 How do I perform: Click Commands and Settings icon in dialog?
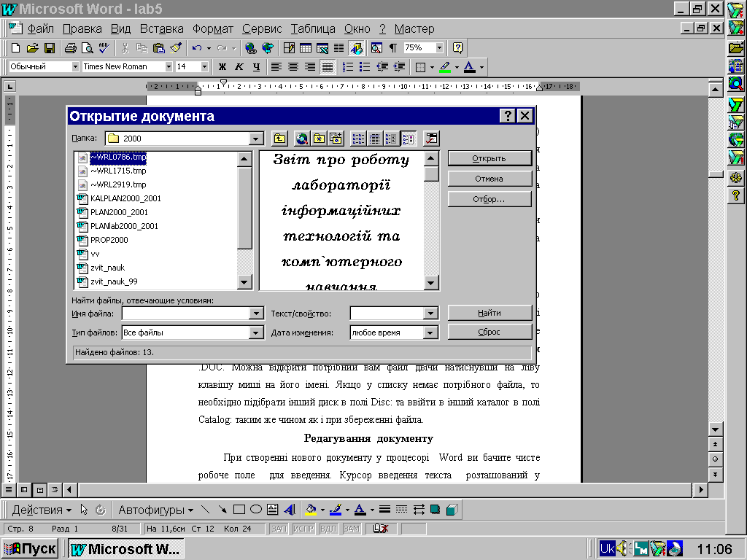pos(431,139)
